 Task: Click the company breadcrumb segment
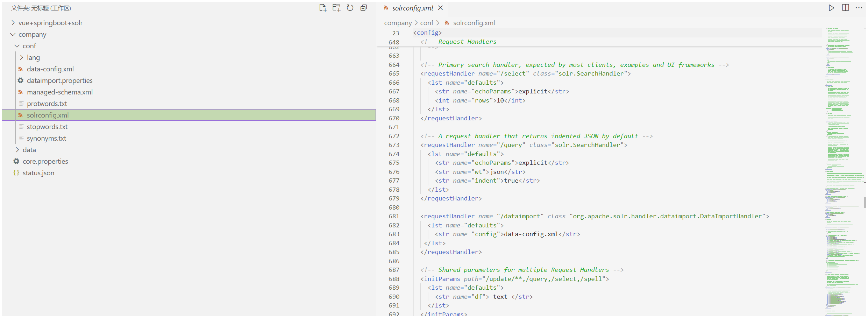pos(398,23)
